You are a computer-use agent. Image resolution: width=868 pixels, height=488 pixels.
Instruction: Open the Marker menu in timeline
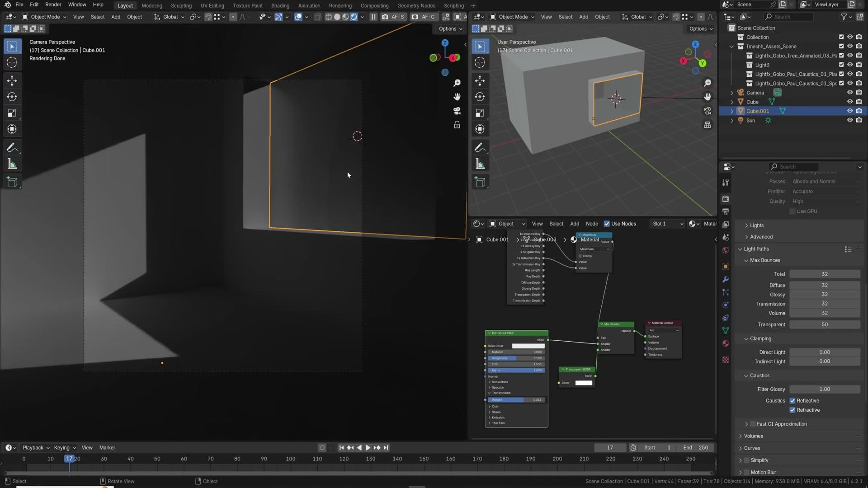click(107, 448)
